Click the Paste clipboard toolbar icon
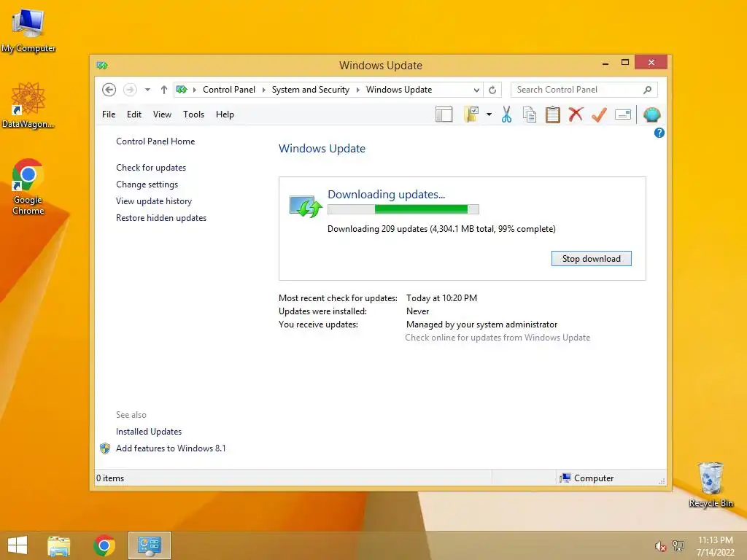The image size is (747, 560). tap(553, 114)
